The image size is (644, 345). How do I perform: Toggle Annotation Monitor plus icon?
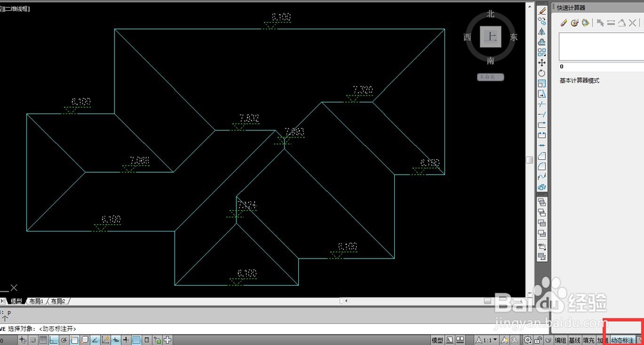click(167, 340)
